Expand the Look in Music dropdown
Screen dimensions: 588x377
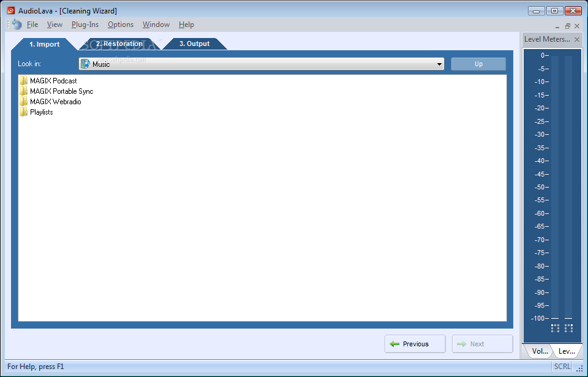click(439, 64)
